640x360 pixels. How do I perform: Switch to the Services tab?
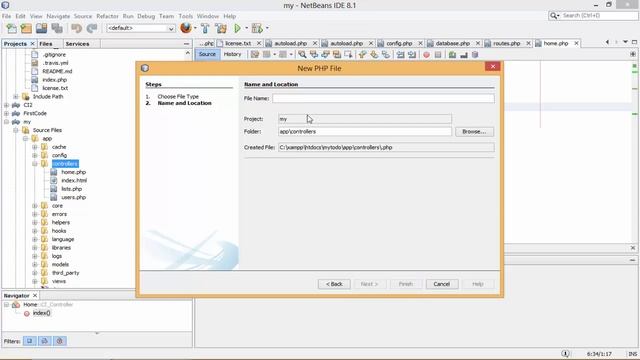77,44
